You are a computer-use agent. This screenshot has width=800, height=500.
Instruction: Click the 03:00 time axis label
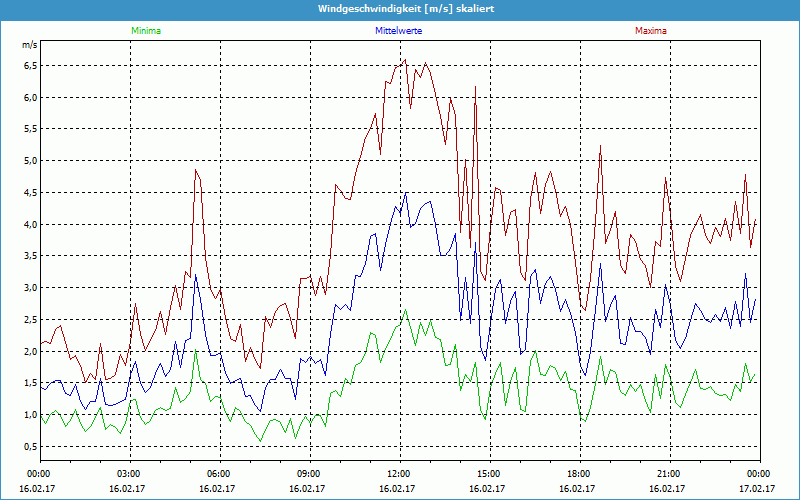tap(130, 474)
